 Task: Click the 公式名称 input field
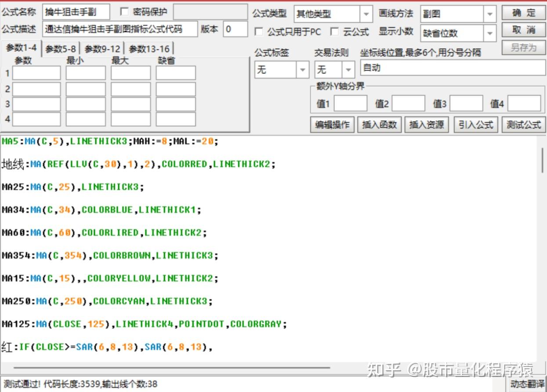[x=76, y=12]
